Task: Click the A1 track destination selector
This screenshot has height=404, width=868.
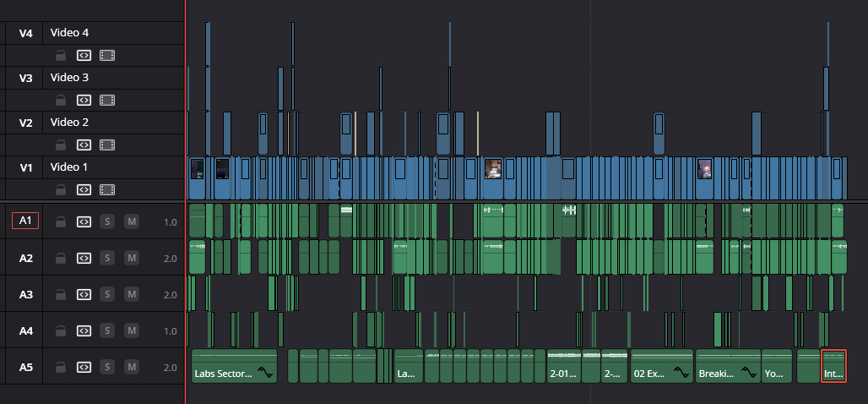Action: pyautogui.click(x=25, y=221)
